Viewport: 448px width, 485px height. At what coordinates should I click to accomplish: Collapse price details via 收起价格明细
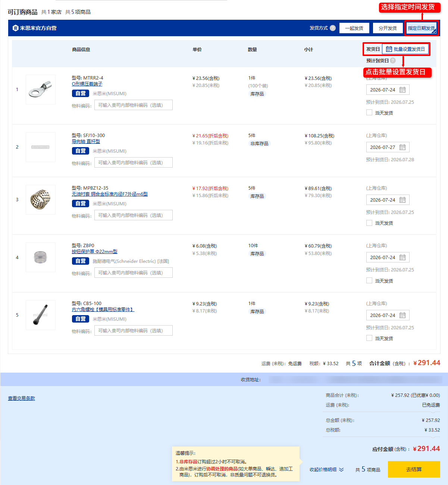327,470
